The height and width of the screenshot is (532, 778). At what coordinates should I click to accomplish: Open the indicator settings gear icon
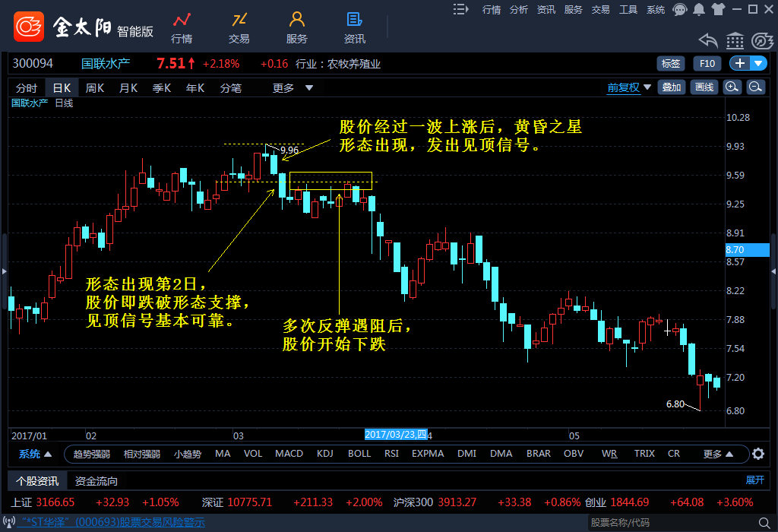point(757,454)
